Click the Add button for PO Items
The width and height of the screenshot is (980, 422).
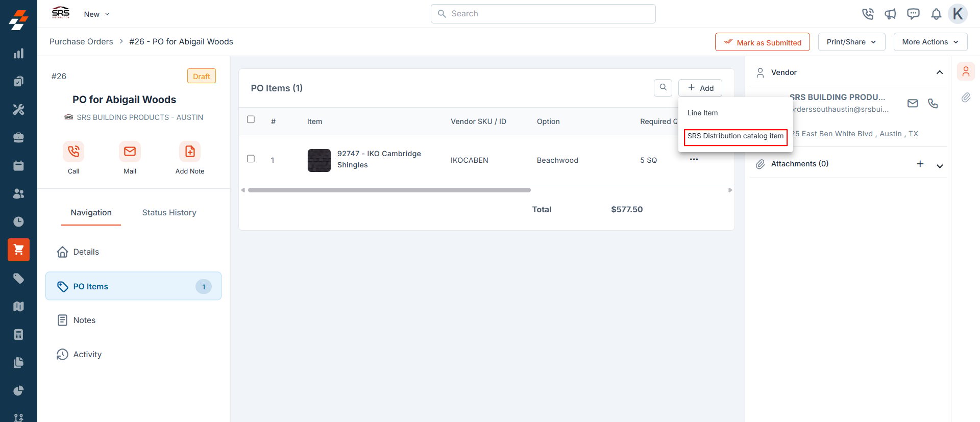(700, 88)
